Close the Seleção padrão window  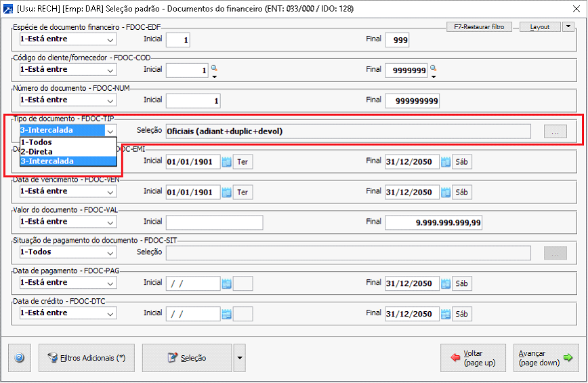point(576,9)
